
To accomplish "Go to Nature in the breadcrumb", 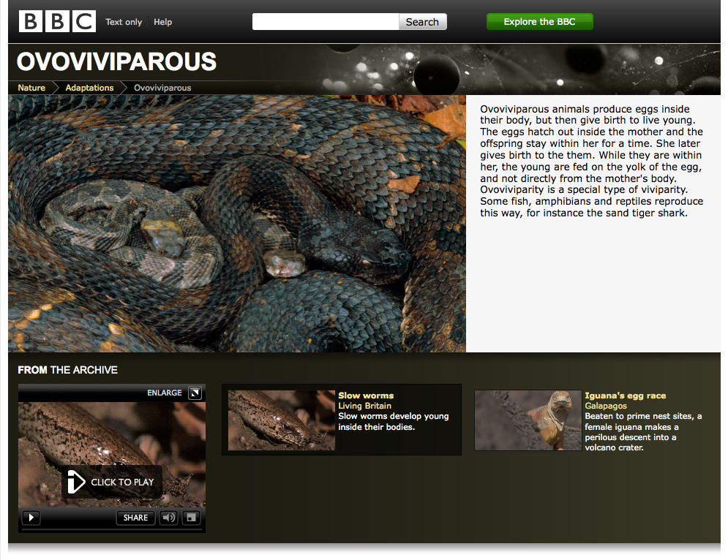I will pos(31,88).
